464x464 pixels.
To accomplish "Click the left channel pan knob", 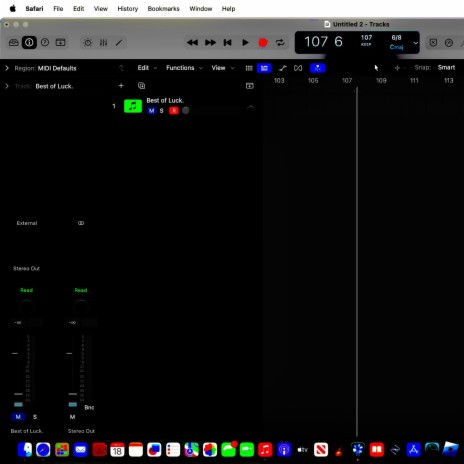I will pos(27,306).
